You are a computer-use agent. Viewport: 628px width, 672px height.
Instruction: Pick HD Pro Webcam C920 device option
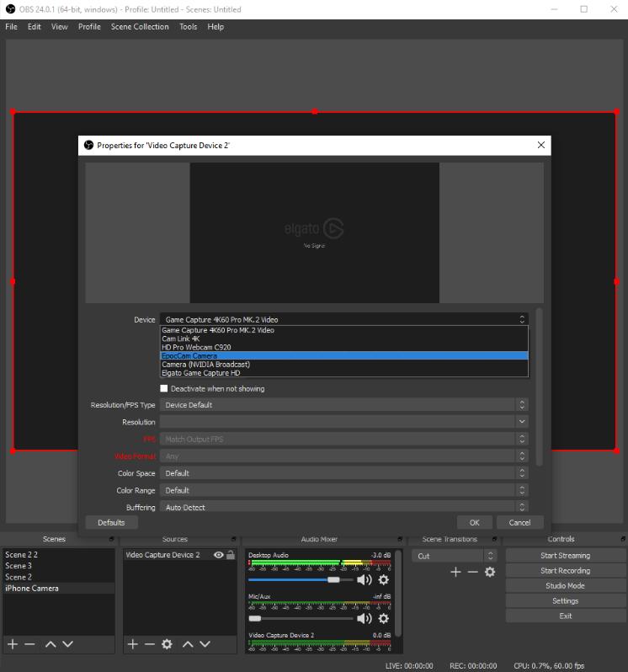(344, 347)
